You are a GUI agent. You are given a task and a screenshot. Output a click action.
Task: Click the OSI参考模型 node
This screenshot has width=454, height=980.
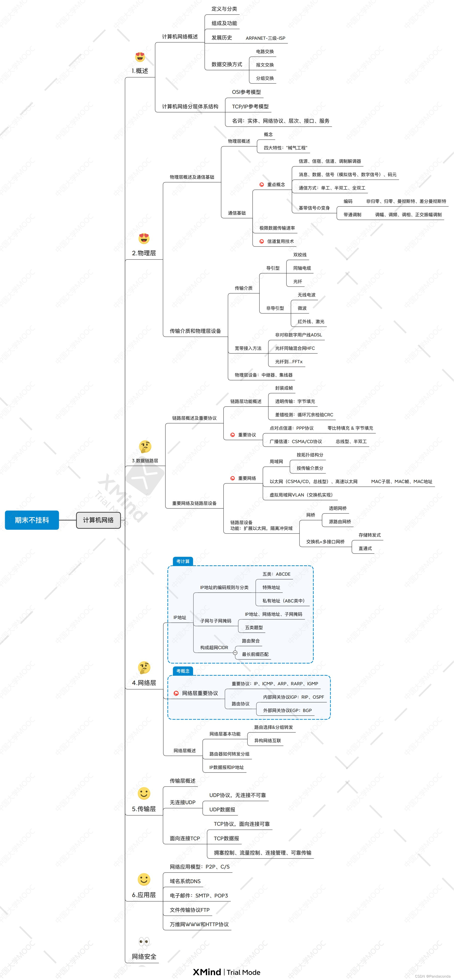click(246, 92)
